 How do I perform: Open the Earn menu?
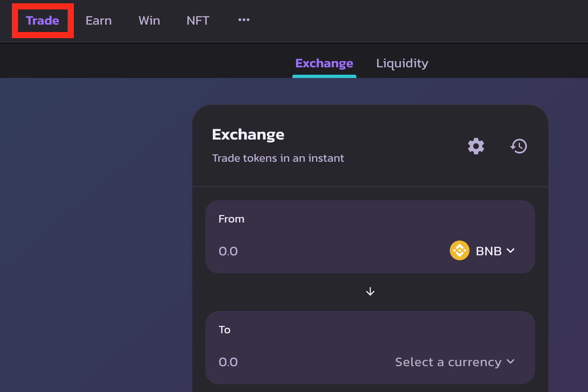(98, 21)
